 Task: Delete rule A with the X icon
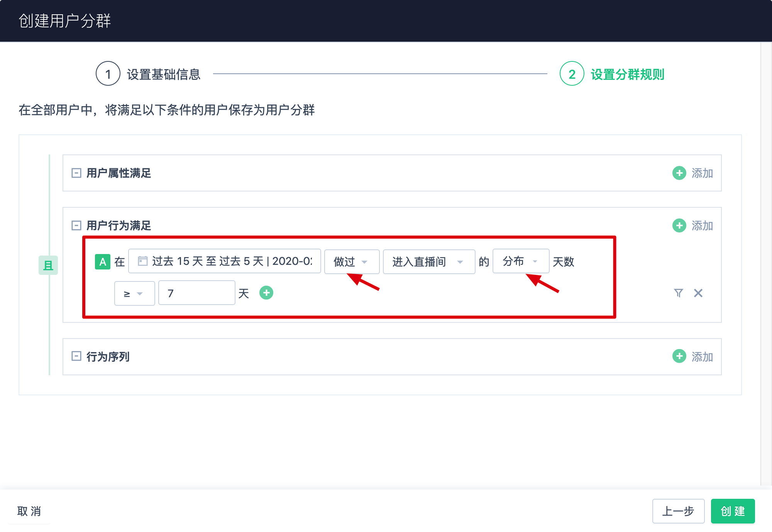pyautogui.click(x=698, y=293)
